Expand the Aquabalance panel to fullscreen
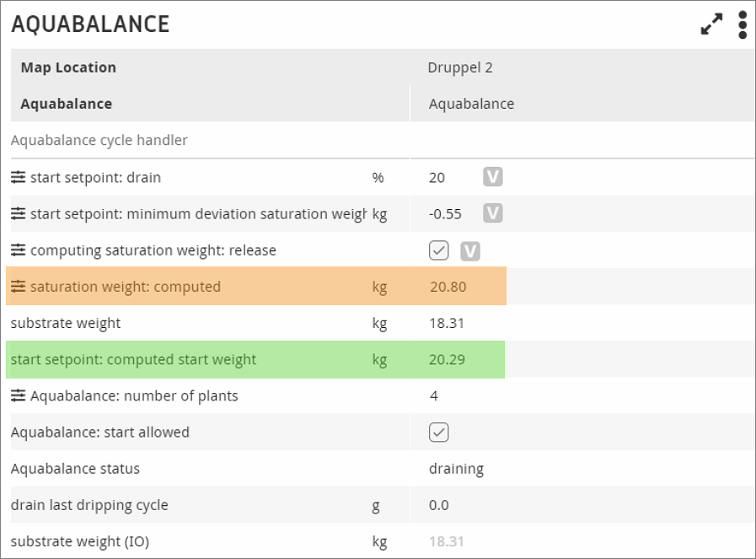 point(712,24)
